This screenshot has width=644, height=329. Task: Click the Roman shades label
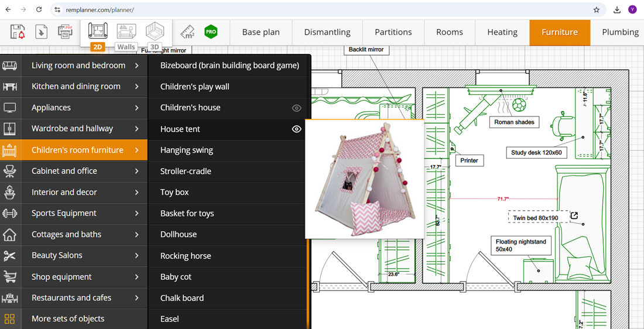(514, 122)
